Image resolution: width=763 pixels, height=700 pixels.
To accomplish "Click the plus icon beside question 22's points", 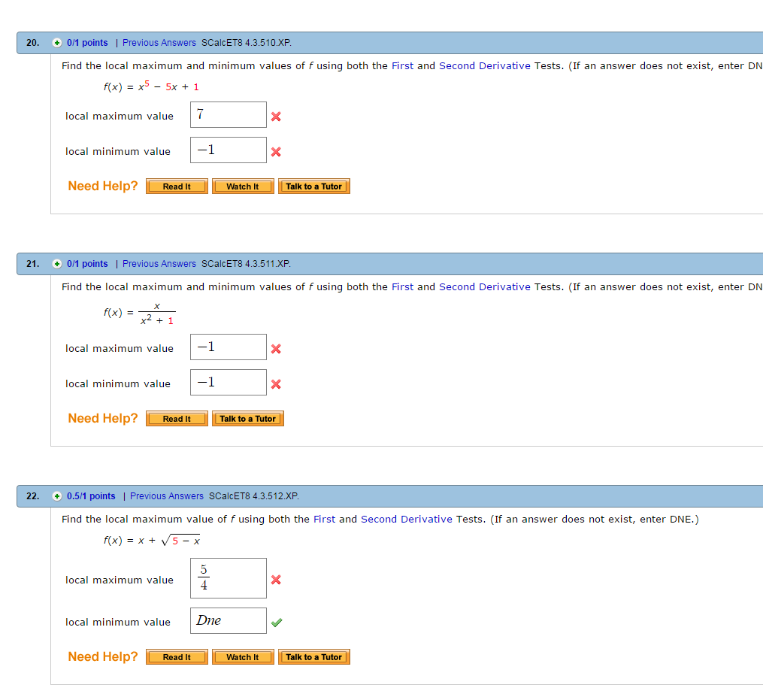I will 57,496.
